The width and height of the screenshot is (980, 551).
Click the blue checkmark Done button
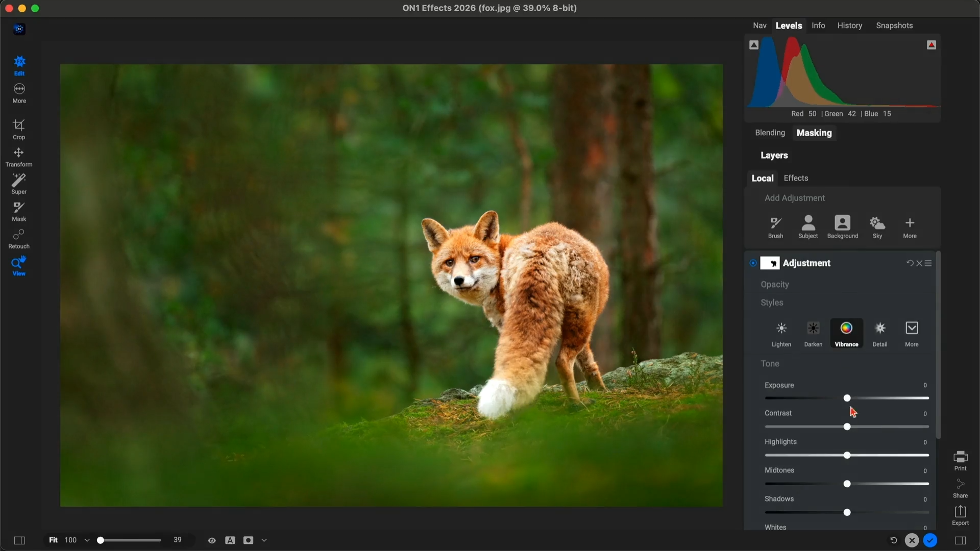[x=930, y=540]
